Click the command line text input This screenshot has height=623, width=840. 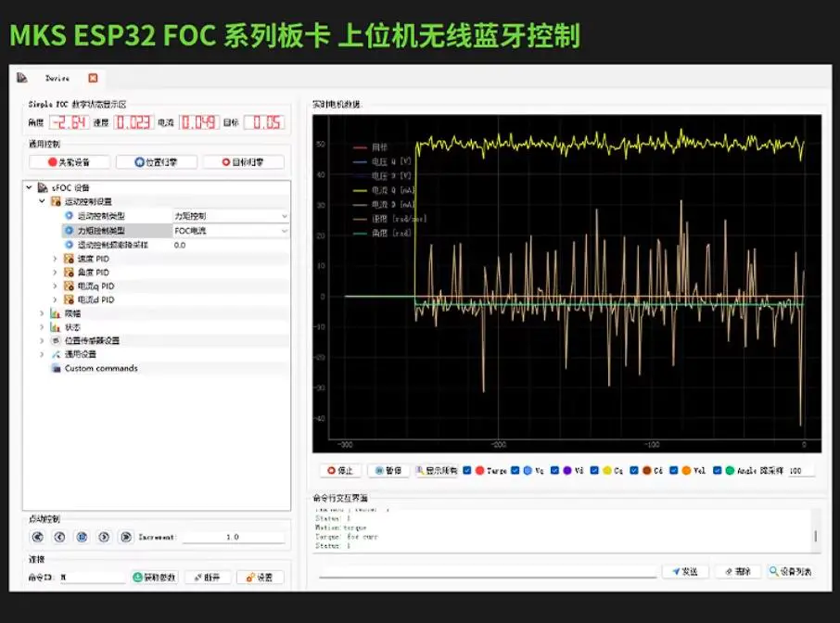point(488,572)
